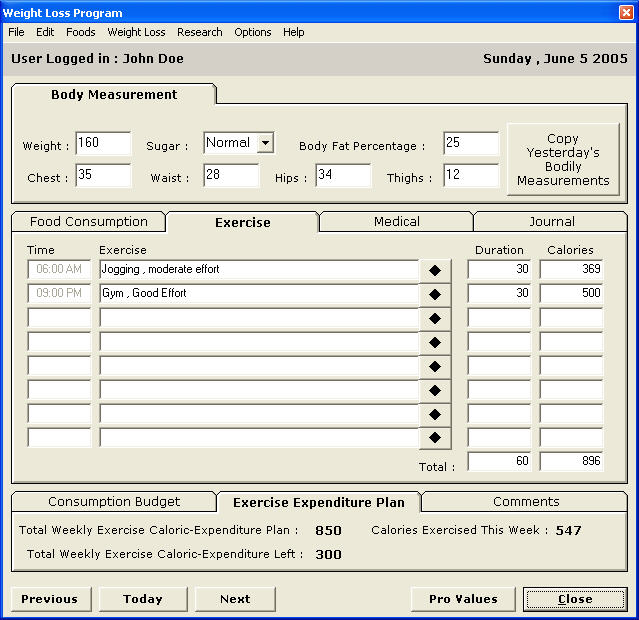Click diamond button in third exercise row

click(435, 318)
